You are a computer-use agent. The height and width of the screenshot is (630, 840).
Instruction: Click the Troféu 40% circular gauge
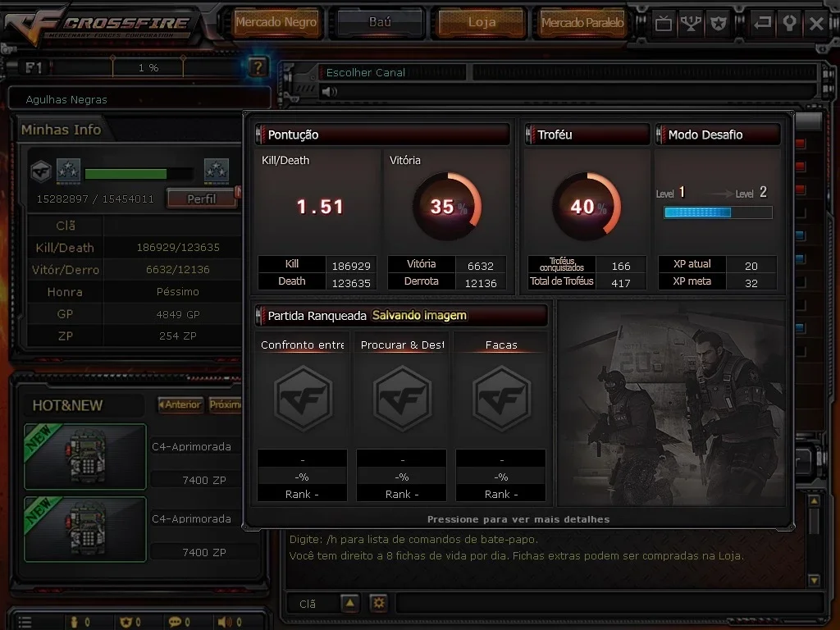587,206
